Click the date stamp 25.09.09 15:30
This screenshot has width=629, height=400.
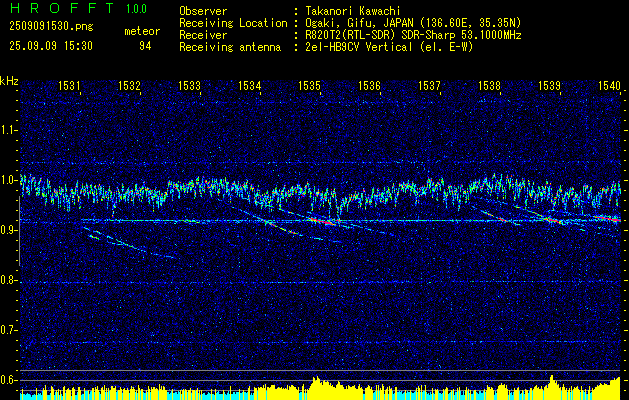pos(51,46)
